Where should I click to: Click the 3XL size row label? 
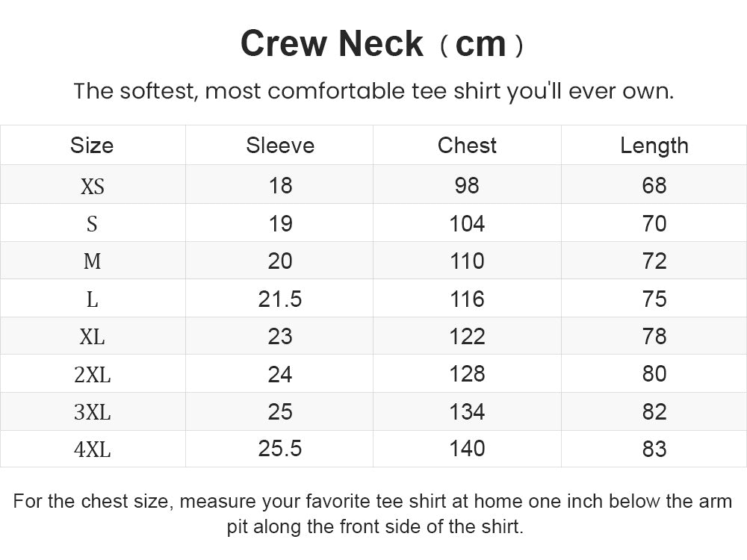click(x=93, y=412)
